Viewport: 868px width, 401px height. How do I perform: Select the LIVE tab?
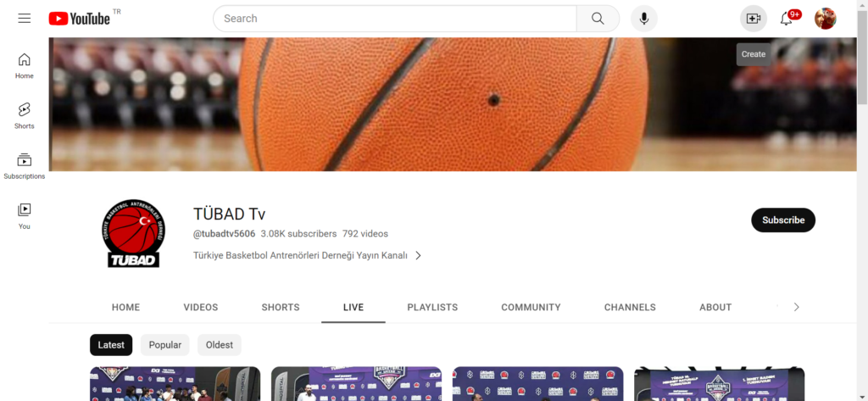(353, 308)
